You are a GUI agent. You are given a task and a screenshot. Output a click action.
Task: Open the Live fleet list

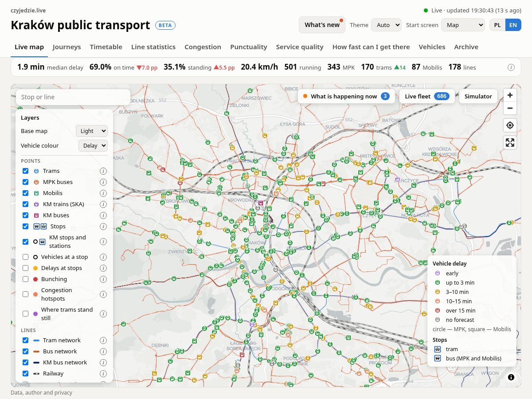(x=427, y=96)
